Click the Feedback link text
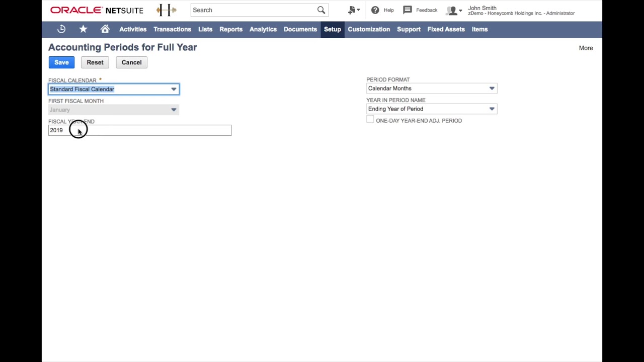Screen dimensions: 644x362 [427, 10]
